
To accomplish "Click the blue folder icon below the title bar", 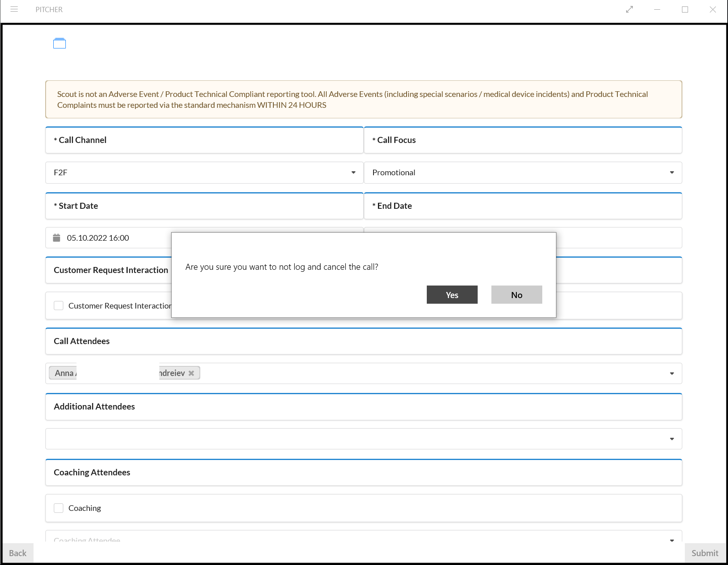I will 59,43.
